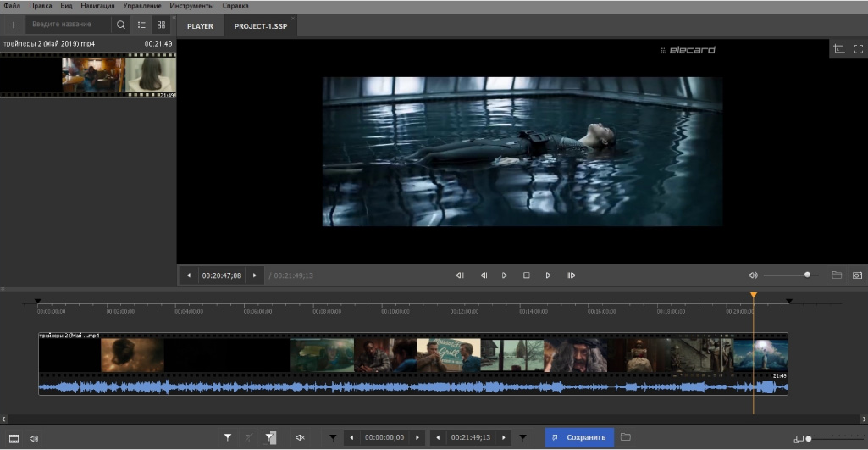Set end marker right of 00:21:49;13 field
The height and width of the screenshot is (450, 868).
pos(523,438)
